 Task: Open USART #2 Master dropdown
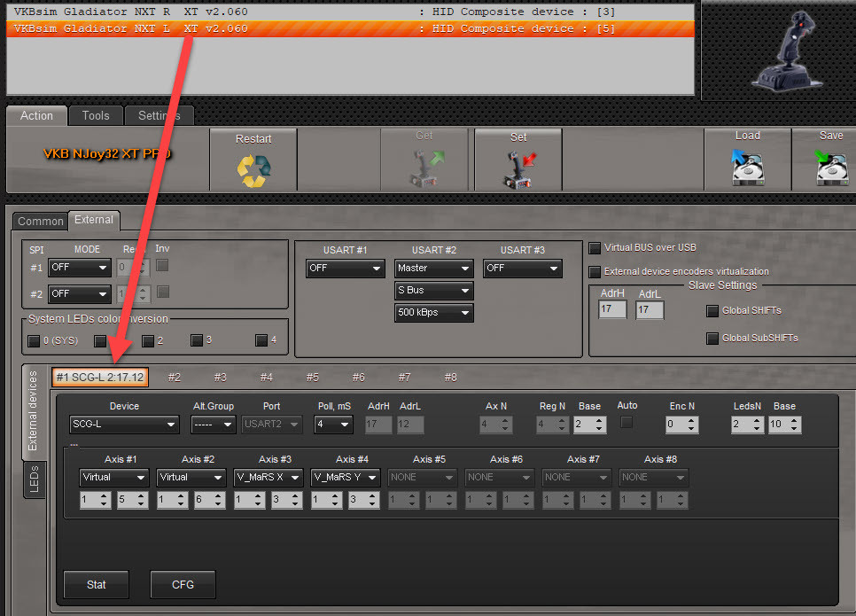click(433, 269)
